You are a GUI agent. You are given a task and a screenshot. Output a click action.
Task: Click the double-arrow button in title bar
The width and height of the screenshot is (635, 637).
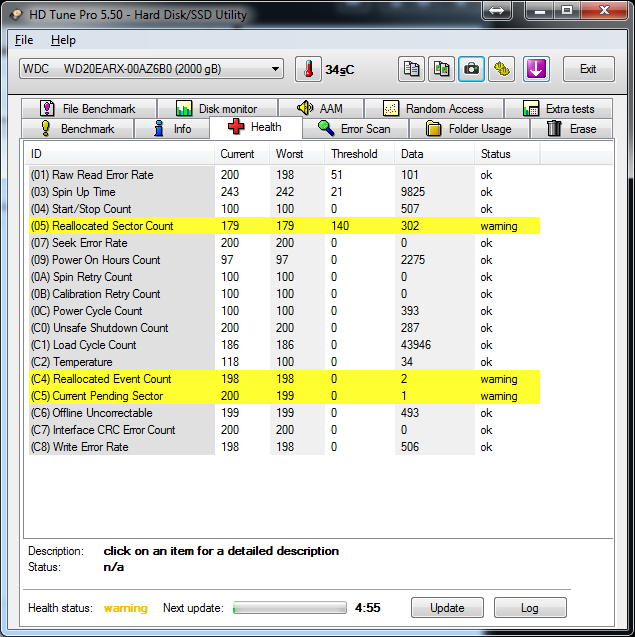(x=496, y=10)
